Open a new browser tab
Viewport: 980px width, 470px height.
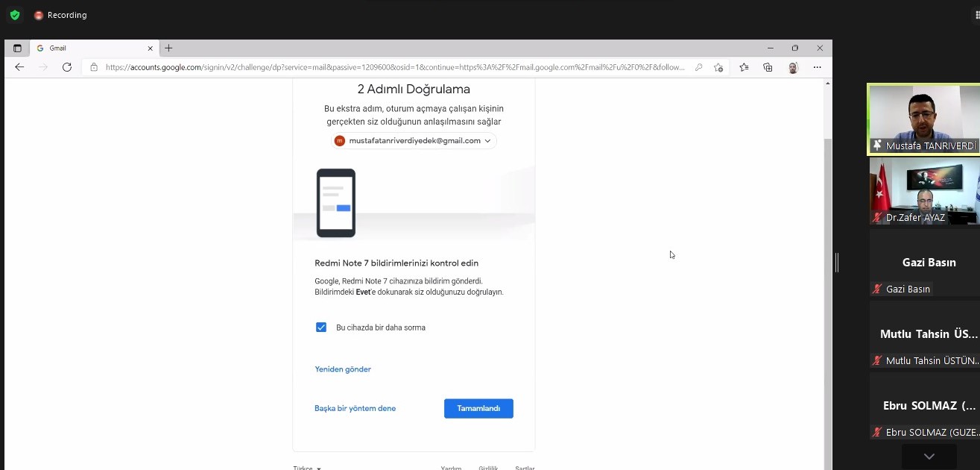(168, 48)
